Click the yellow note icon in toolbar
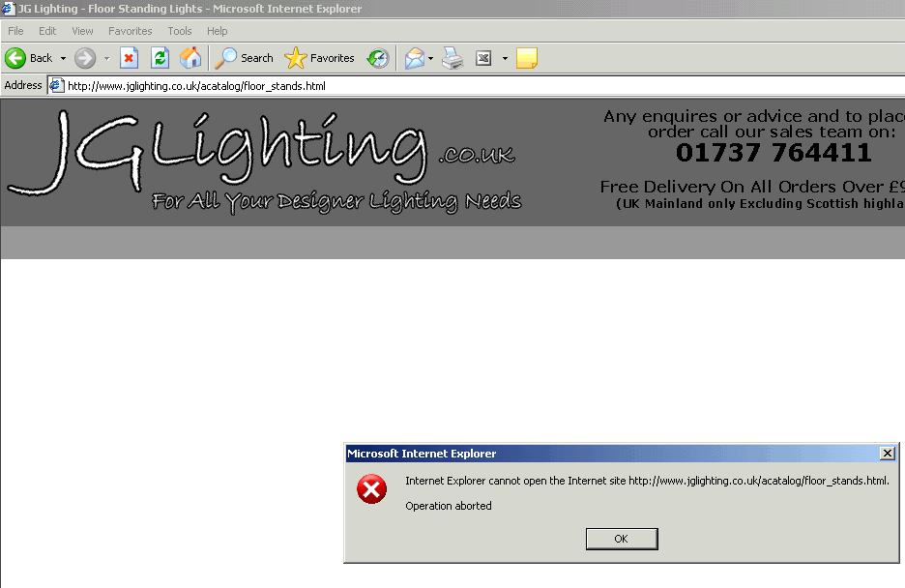This screenshot has width=905, height=588. tap(526, 58)
